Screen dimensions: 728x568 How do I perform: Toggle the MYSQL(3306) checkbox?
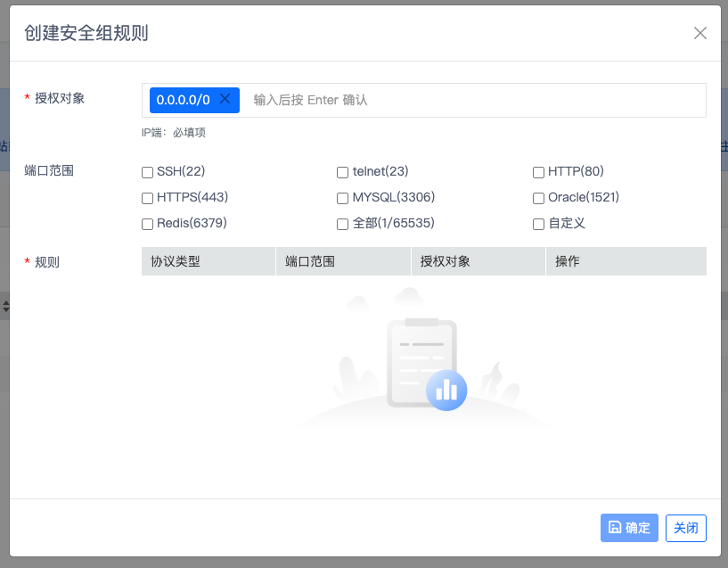point(343,198)
